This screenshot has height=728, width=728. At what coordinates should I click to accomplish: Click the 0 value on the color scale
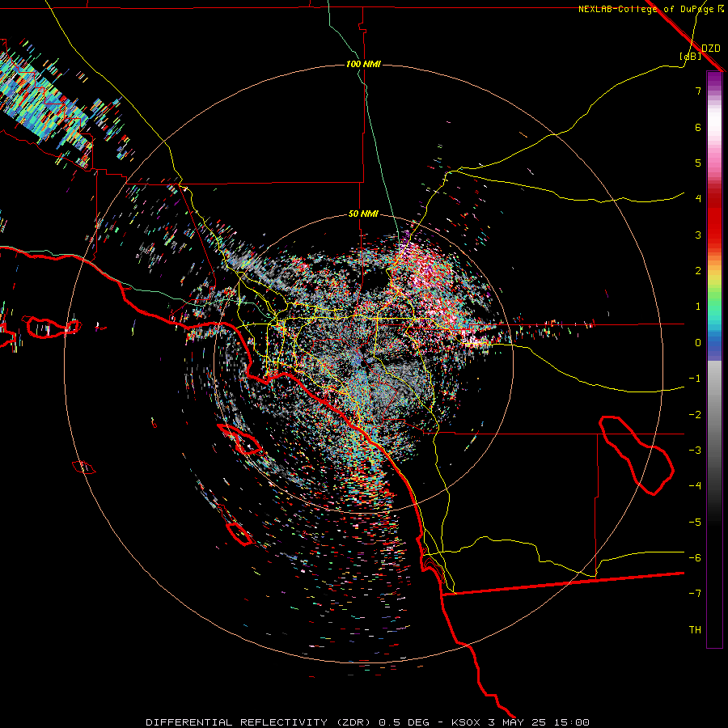(698, 343)
